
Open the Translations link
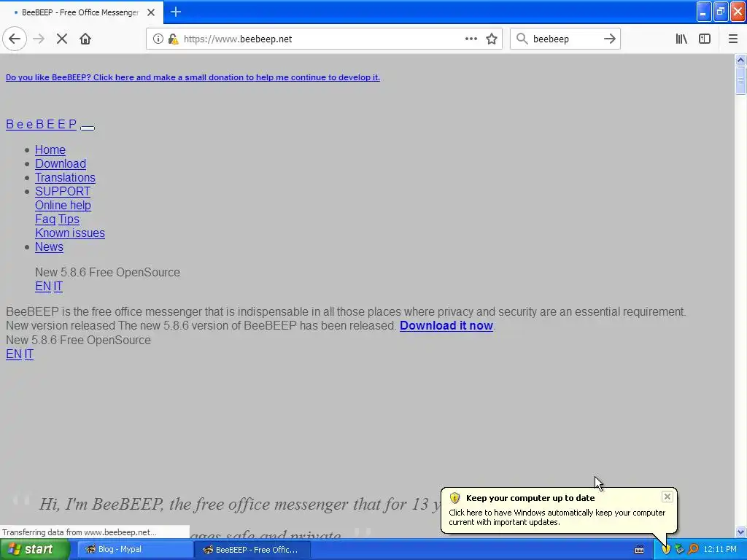pyautogui.click(x=65, y=178)
